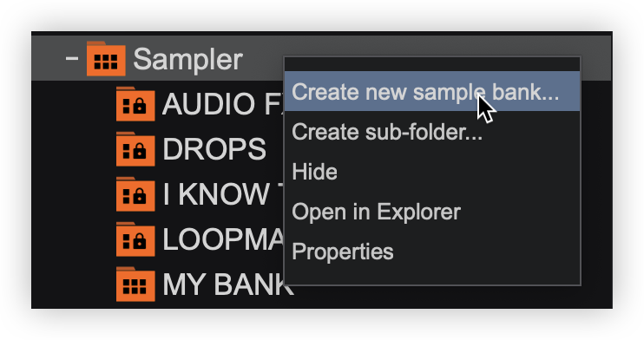Click the Sampler root folder icon
Viewport: 644px width, 340px height.
click(106, 59)
